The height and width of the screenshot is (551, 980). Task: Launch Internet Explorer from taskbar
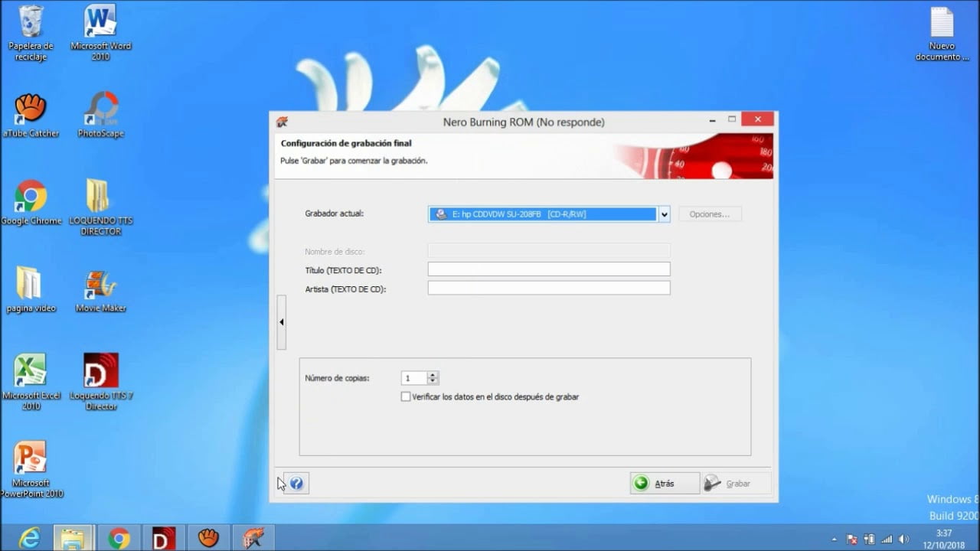29,538
